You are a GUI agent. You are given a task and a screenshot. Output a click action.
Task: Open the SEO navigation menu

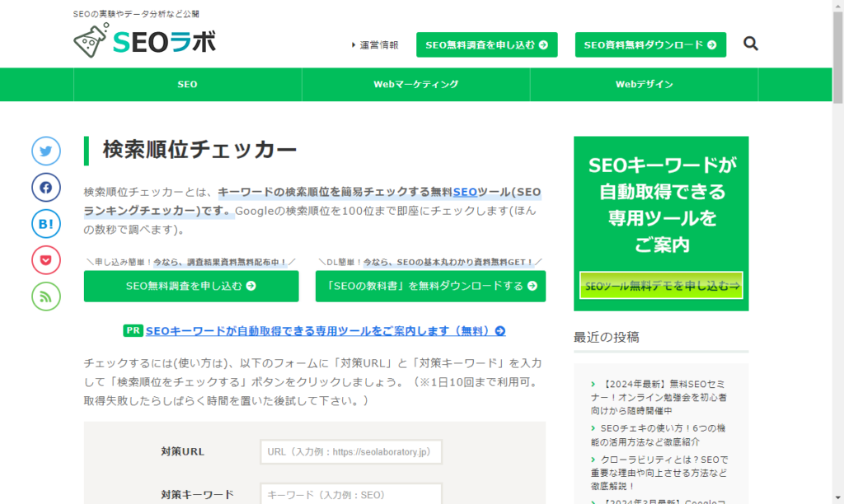pyautogui.click(x=187, y=85)
